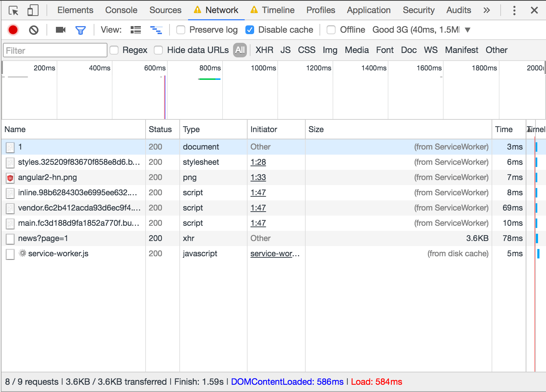Sort by the Type column header
This screenshot has height=392, width=546.
[x=213, y=129]
